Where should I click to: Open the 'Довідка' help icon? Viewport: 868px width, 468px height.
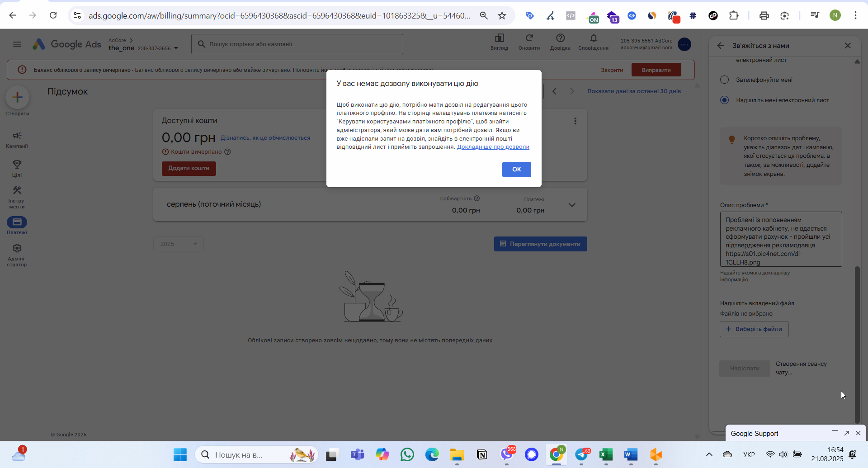point(560,42)
